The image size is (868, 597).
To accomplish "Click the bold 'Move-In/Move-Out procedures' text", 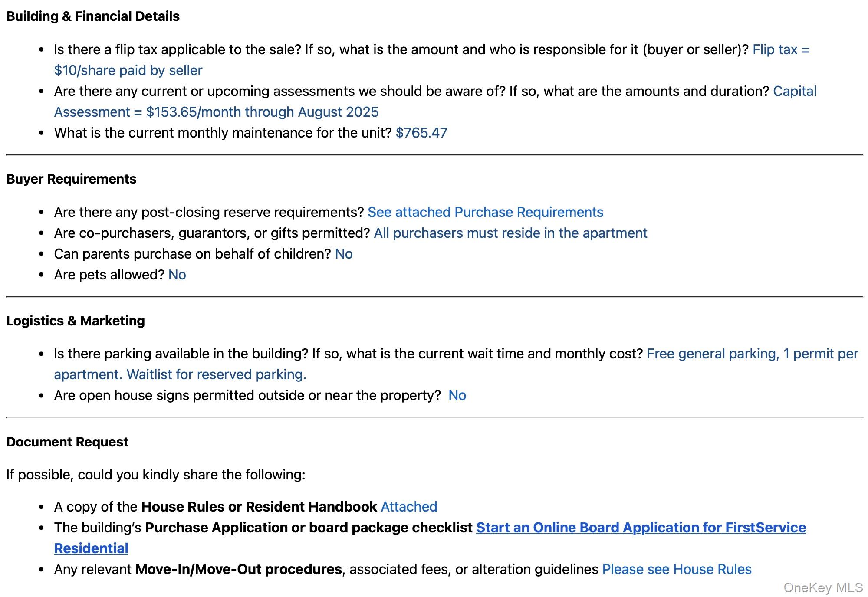I will pos(238,569).
